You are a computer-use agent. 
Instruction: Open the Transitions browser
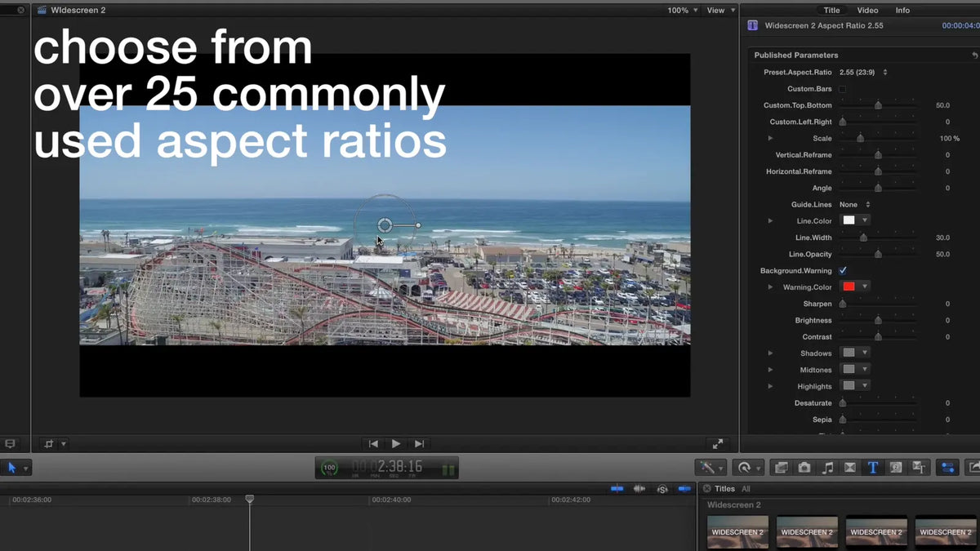850,468
